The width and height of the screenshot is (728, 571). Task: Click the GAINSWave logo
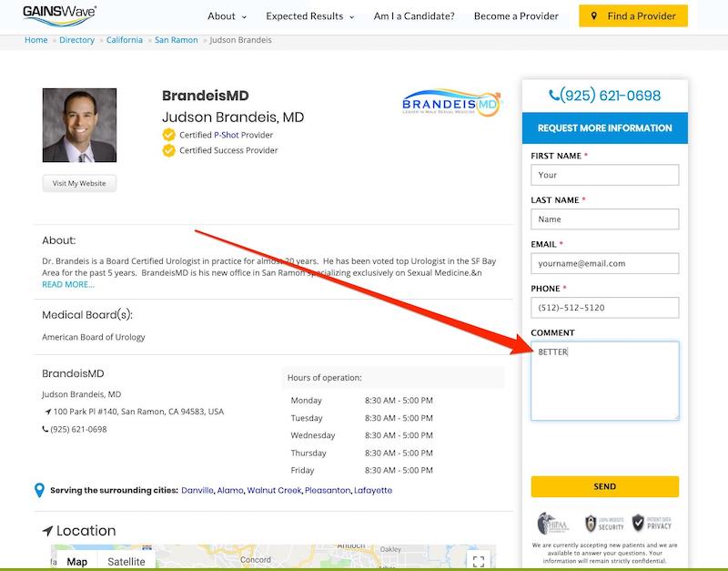[x=59, y=15]
